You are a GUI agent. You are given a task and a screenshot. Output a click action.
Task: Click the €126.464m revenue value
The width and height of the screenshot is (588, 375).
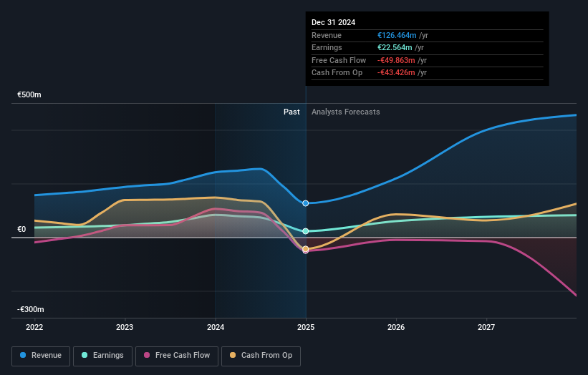point(397,35)
